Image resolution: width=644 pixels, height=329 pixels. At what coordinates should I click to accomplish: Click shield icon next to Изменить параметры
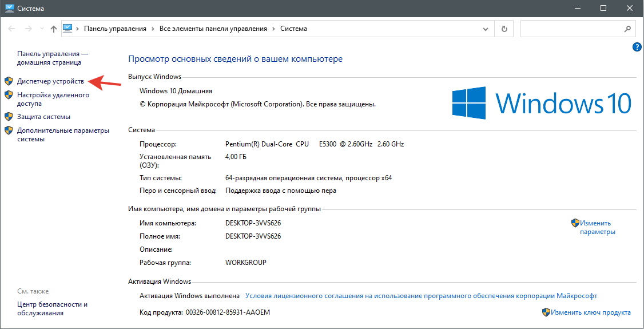pos(575,223)
